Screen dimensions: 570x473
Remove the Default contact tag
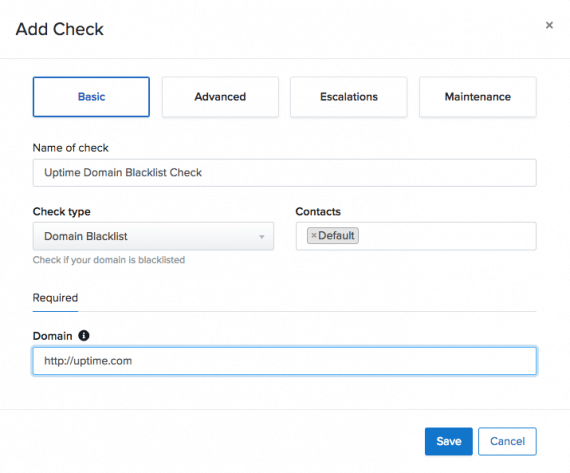pos(314,236)
